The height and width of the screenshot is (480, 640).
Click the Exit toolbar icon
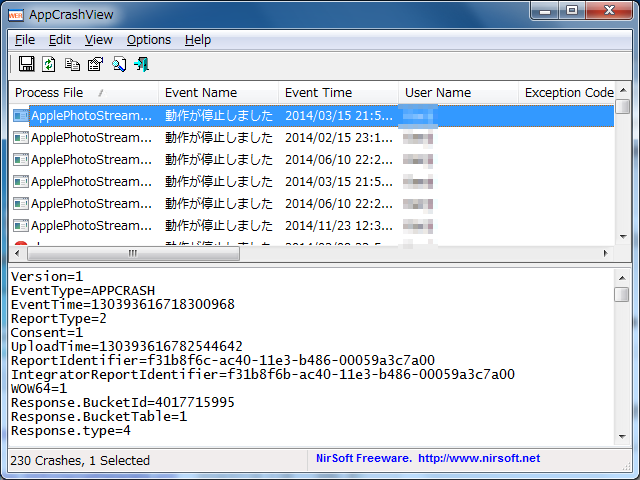coord(142,64)
